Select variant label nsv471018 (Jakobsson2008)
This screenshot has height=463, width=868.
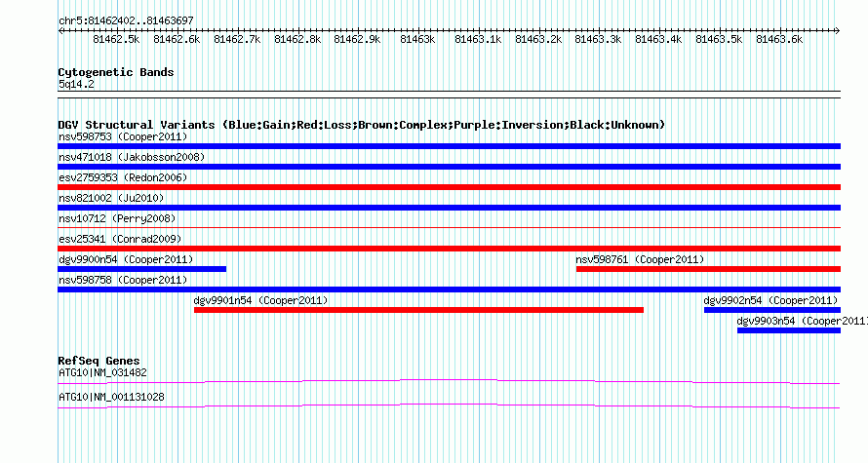point(132,157)
